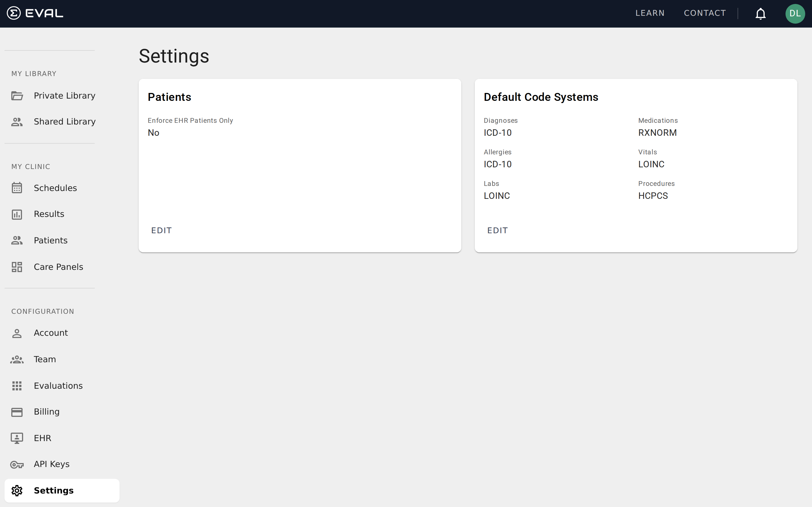Click the EVAL logo

[35, 13]
